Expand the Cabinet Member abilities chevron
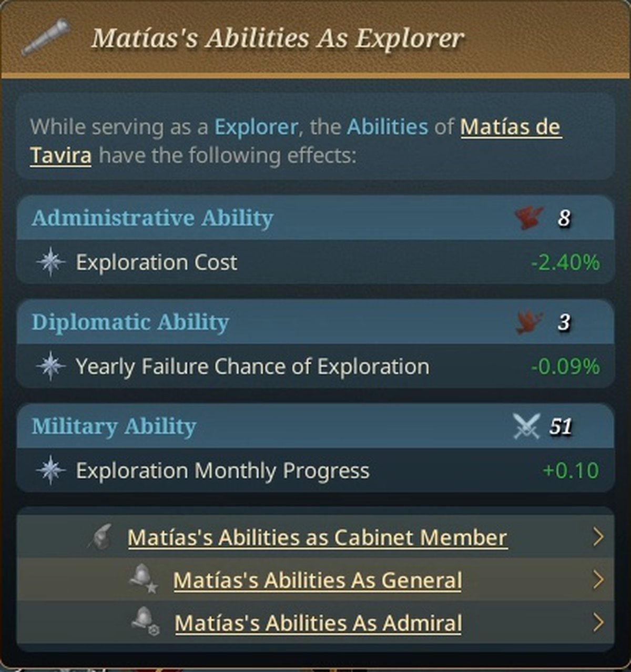This screenshot has width=631, height=672. click(598, 537)
